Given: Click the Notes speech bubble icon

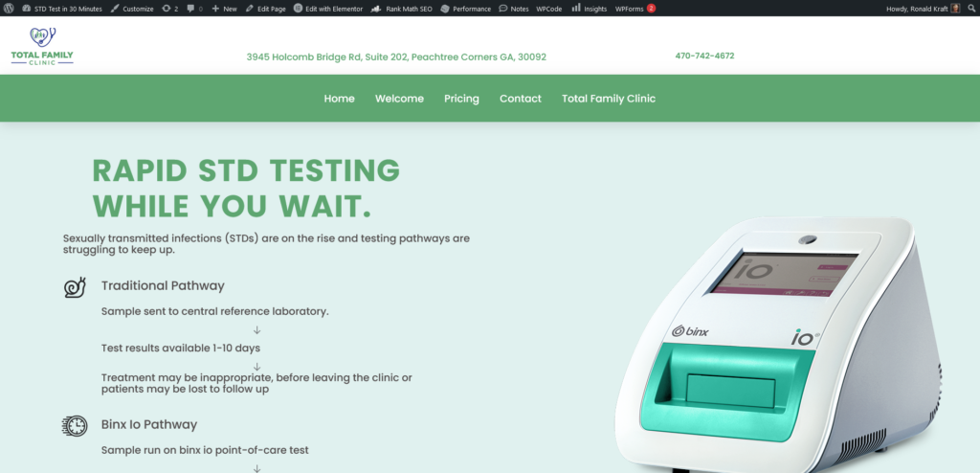Looking at the screenshot, I should [503, 9].
